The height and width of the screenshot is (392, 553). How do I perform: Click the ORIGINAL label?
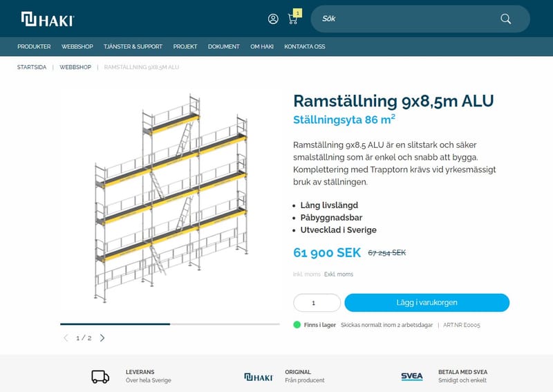coord(298,372)
